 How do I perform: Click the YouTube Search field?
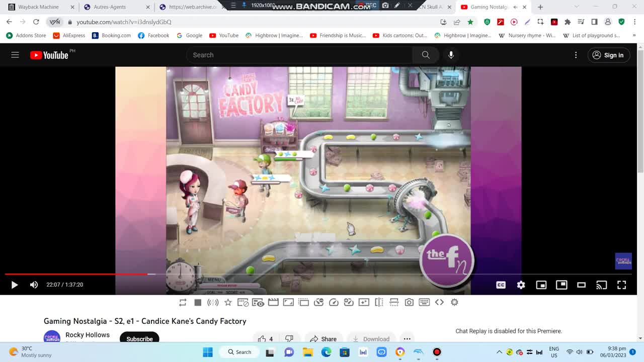299,55
